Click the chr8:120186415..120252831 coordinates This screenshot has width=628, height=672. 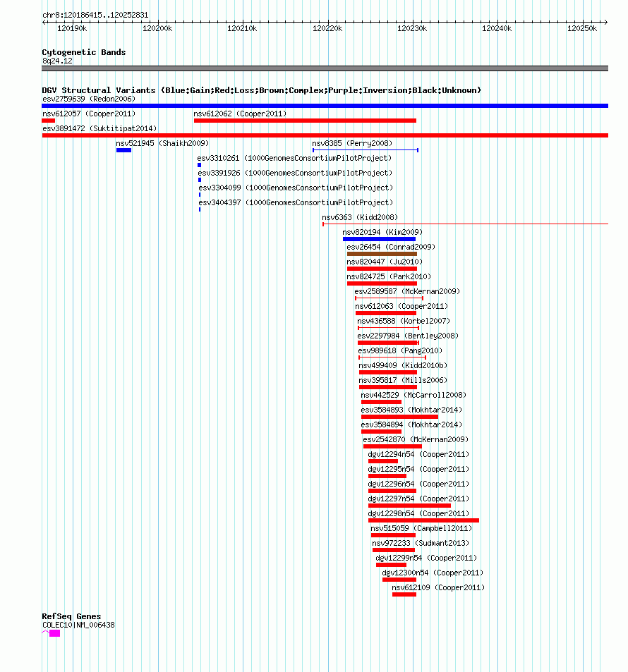(x=96, y=15)
